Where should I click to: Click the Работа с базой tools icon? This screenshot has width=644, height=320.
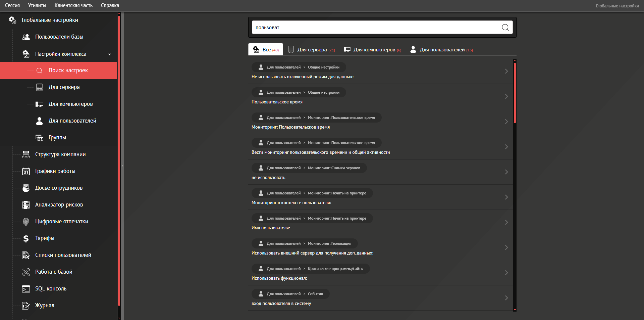26,272
